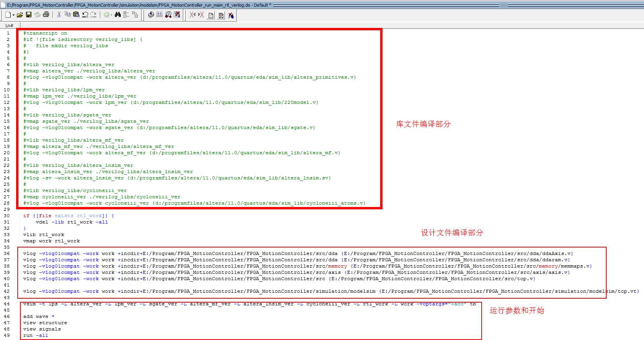644x340 pixels.
Task: Paste with the clipboard icon
Action: [x=76, y=15]
